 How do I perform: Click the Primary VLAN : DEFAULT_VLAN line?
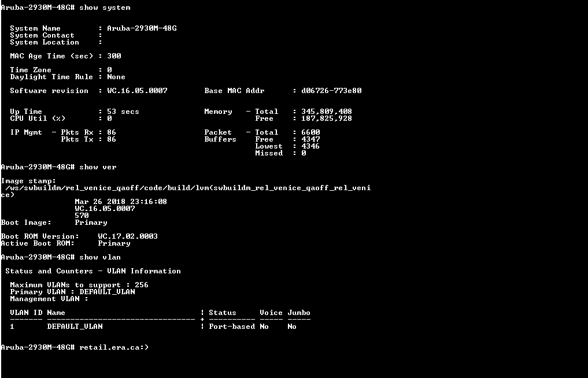coord(72,292)
